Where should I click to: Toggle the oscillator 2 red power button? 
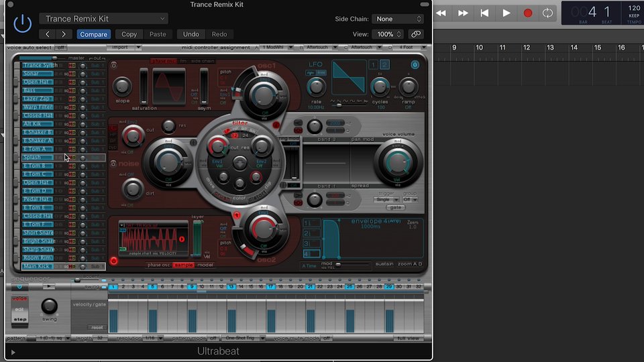[114, 261]
